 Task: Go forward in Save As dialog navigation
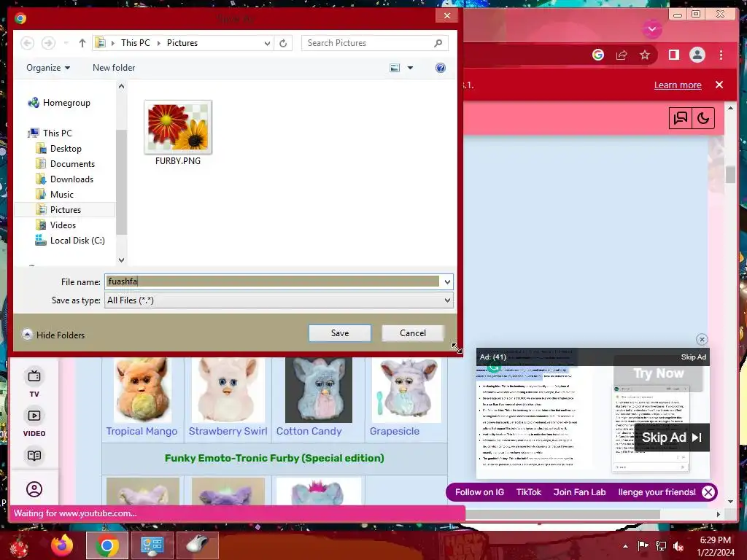(48, 43)
